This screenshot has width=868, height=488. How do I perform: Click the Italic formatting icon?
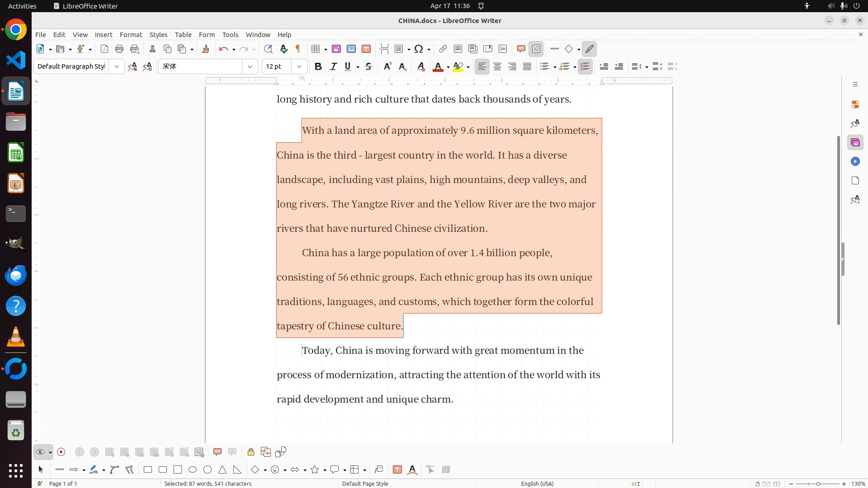(x=334, y=66)
